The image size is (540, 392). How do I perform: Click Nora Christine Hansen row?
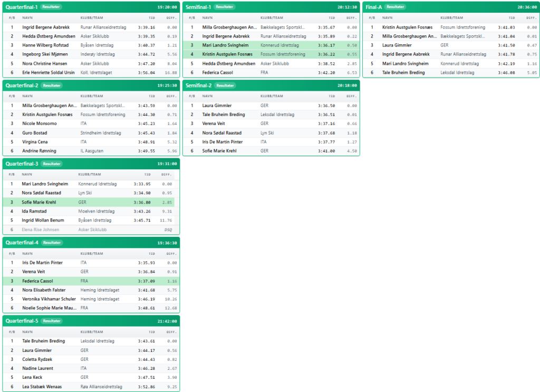pyautogui.click(x=91, y=63)
